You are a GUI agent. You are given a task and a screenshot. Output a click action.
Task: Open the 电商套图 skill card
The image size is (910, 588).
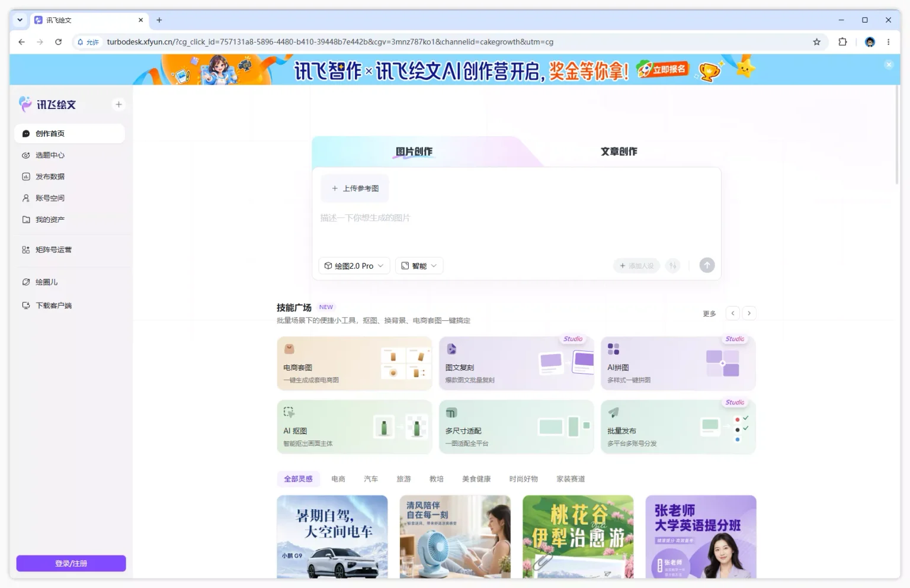tap(354, 364)
